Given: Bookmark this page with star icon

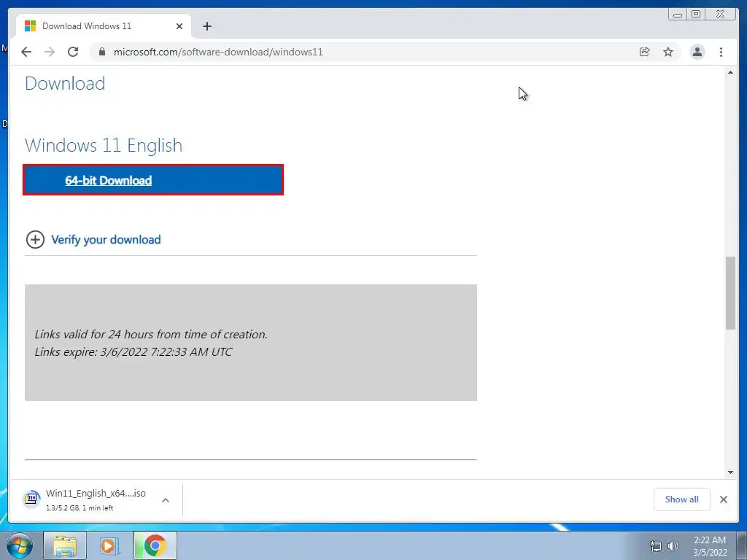Looking at the screenshot, I should tap(668, 52).
